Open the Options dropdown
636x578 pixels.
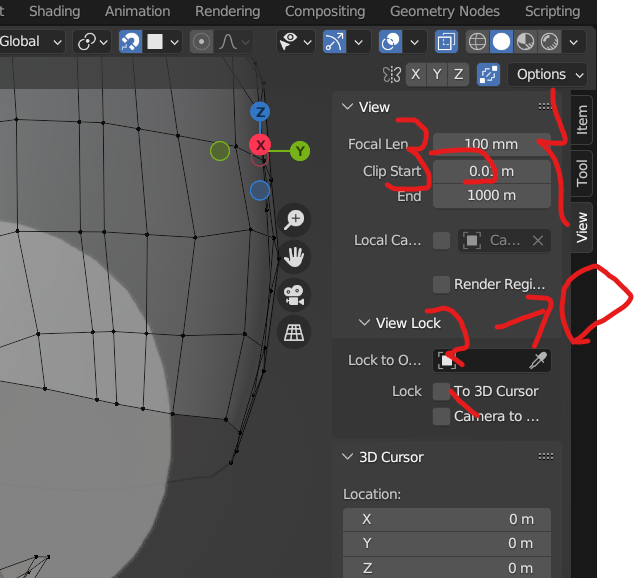548,75
